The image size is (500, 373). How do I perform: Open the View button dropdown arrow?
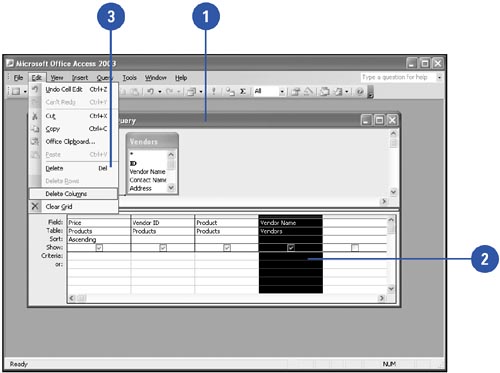pyautogui.click(x=25, y=91)
